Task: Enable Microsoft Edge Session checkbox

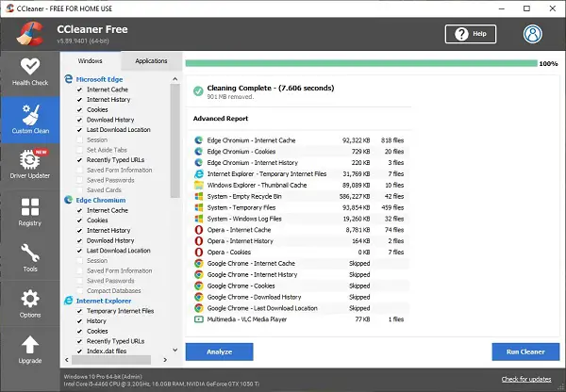Action: click(x=79, y=139)
